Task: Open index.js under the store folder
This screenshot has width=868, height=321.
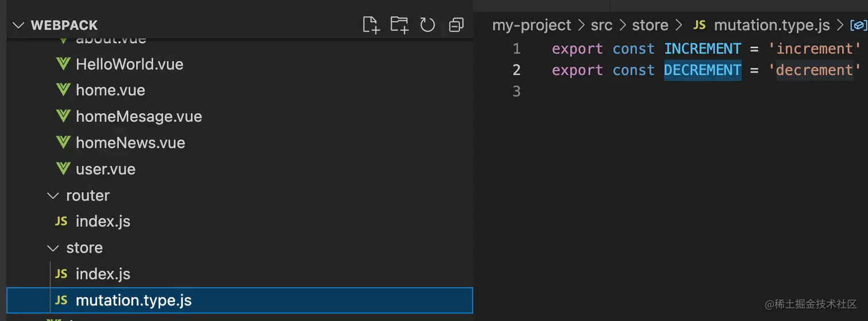Action: tap(103, 274)
